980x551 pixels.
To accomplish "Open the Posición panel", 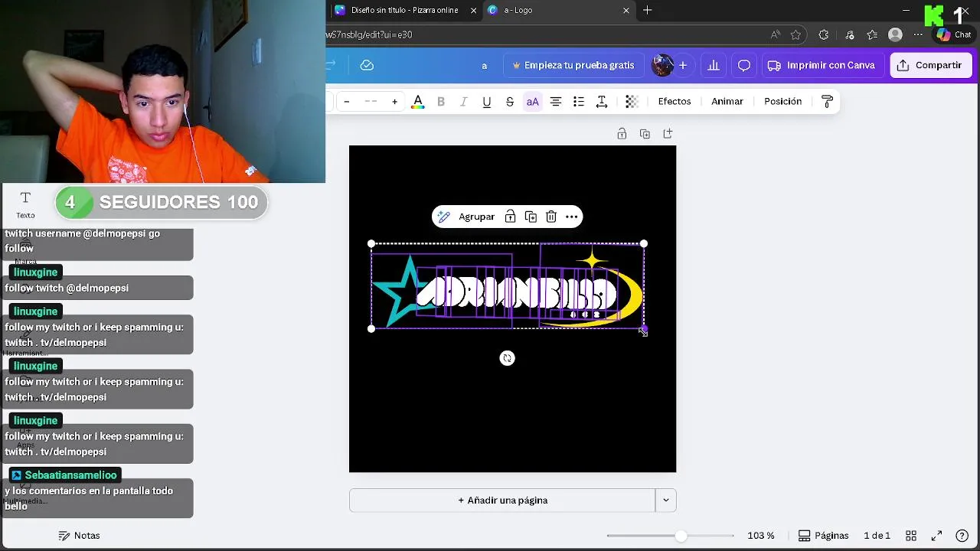I will [x=783, y=101].
